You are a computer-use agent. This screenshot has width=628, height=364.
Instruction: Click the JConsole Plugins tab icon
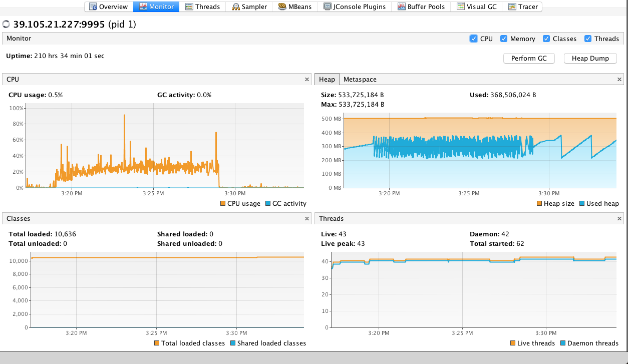pos(328,7)
